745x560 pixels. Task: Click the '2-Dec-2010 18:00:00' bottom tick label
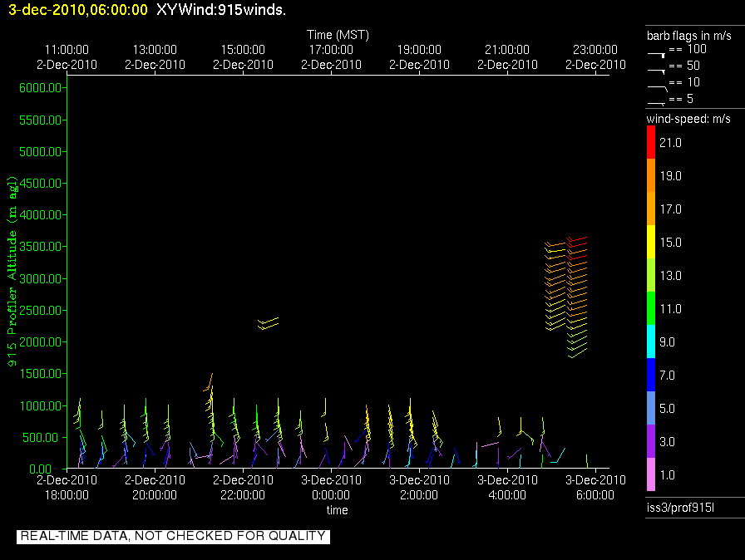click(x=67, y=488)
